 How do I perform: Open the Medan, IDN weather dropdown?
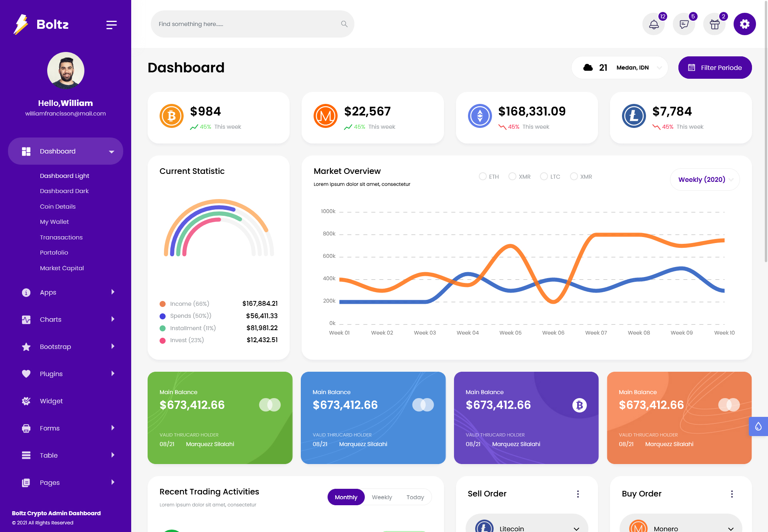coord(620,68)
